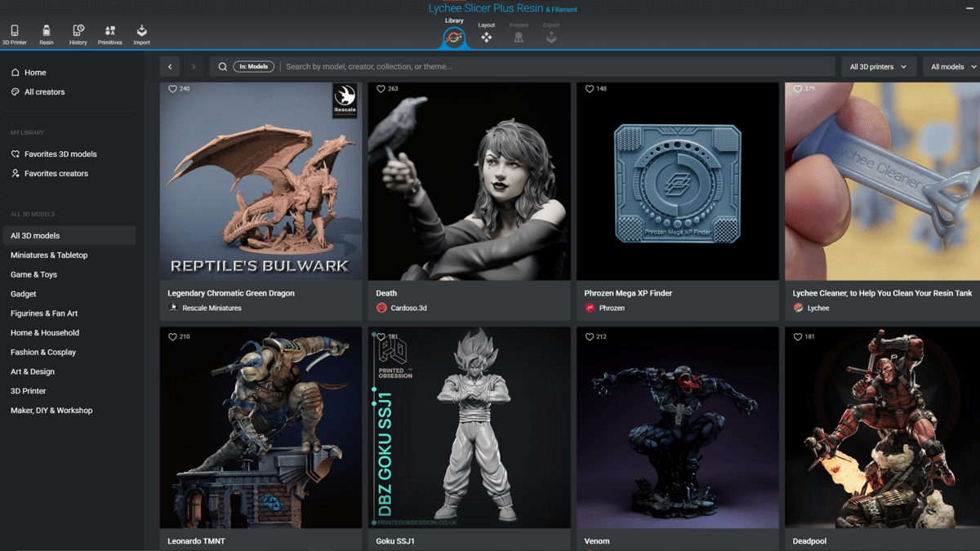The width and height of the screenshot is (980, 551).
Task: Open the All 3D printers dropdown
Action: click(x=878, y=67)
